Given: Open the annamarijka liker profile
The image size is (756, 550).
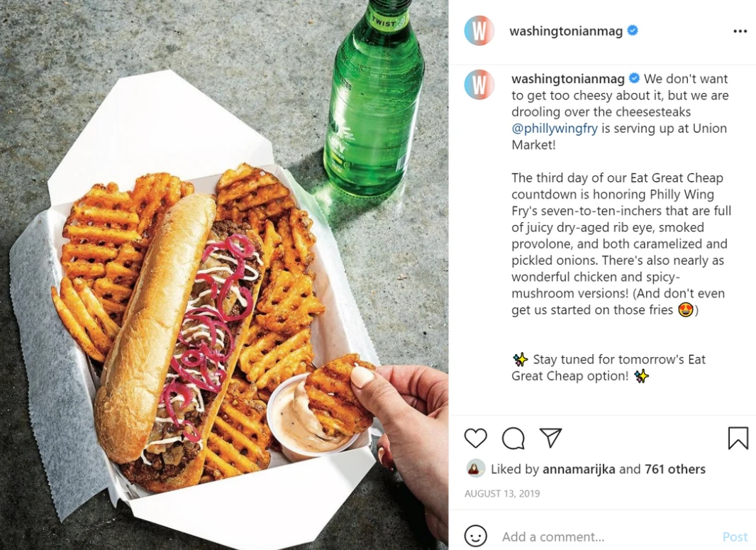Looking at the screenshot, I should [579, 469].
